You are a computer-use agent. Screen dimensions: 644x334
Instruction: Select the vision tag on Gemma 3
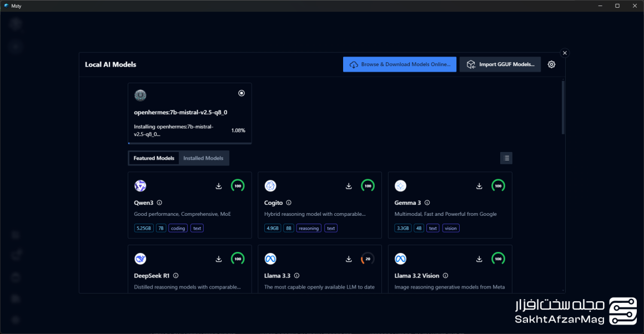451,228
